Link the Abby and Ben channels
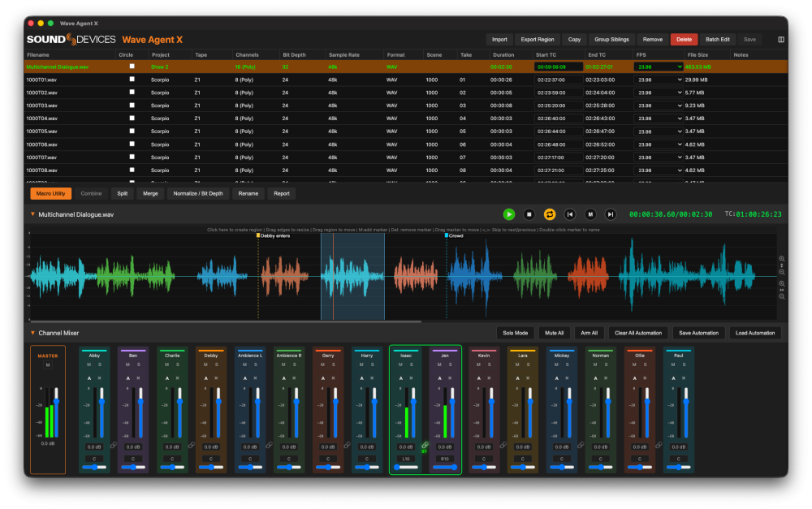The width and height of the screenshot is (812, 509). [x=114, y=445]
